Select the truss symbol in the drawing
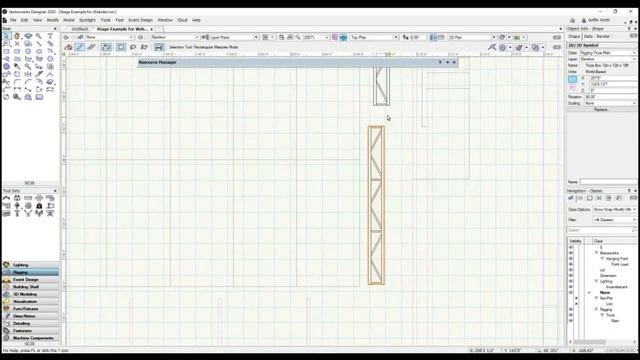This screenshot has height=360, width=640. (376, 205)
